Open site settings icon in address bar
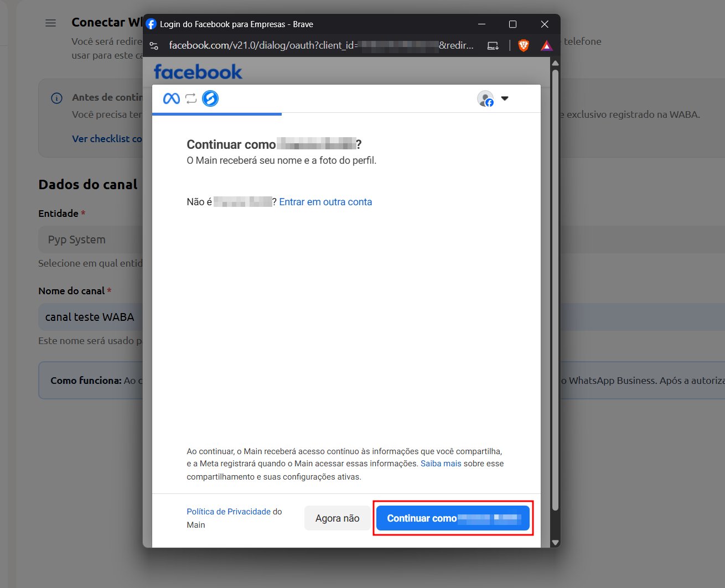Screen dimensions: 725x588 [x=154, y=46]
